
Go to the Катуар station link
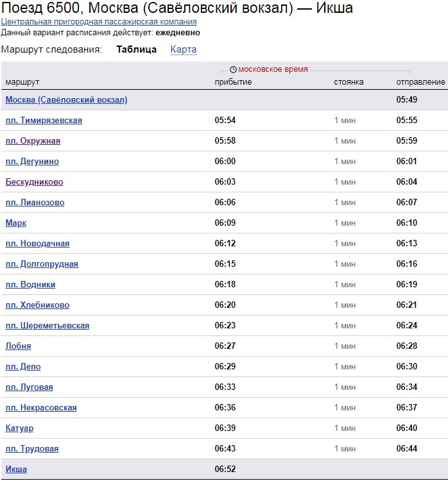19,428
